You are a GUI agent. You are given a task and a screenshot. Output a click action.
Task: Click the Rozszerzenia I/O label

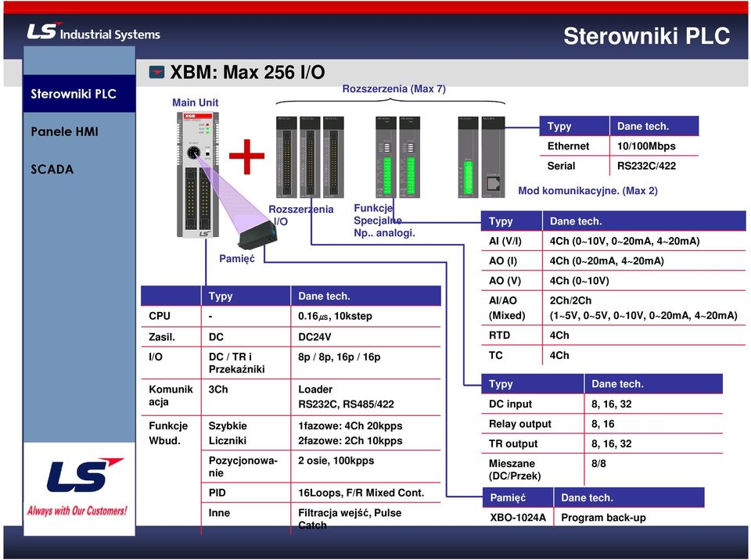click(300, 215)
